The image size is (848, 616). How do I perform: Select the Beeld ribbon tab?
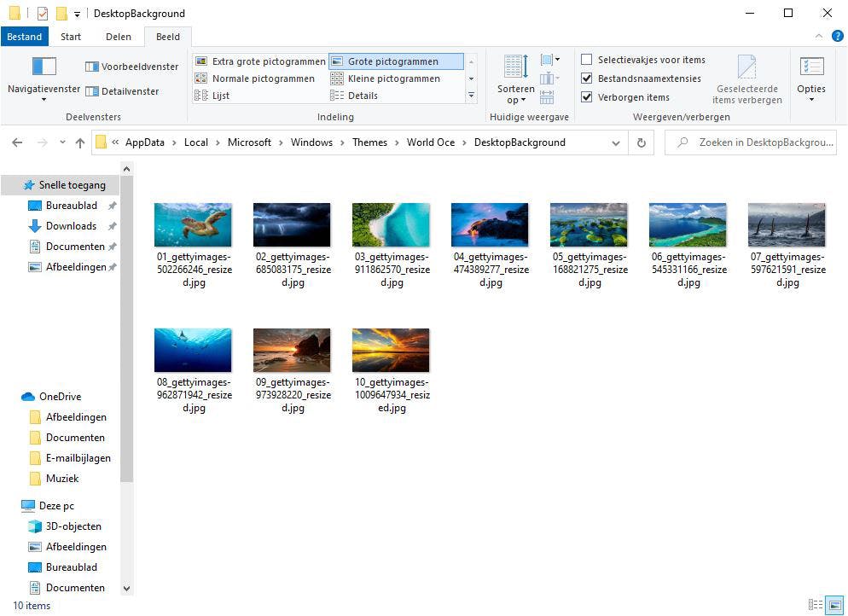(168, 37)
